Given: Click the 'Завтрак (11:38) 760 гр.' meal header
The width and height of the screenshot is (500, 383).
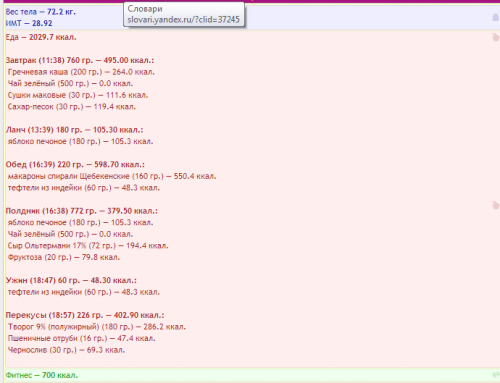Looking at the screenshot, I should pyautogui.click(x=80, y=60).
